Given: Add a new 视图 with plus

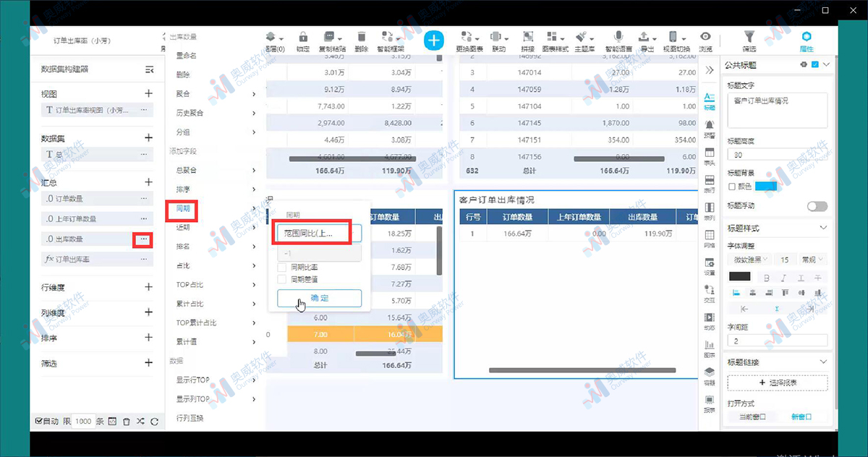Looking at the screenshot, I should [x=148, y=94].
